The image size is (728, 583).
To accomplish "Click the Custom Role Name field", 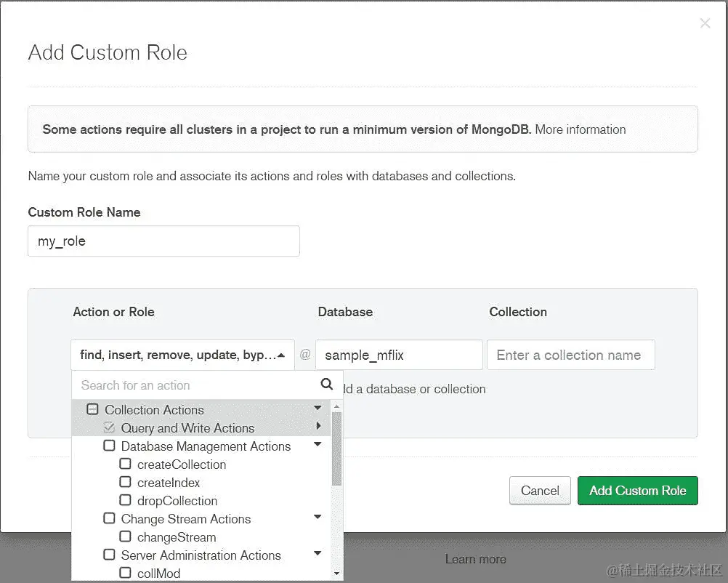I will (163, 241).
